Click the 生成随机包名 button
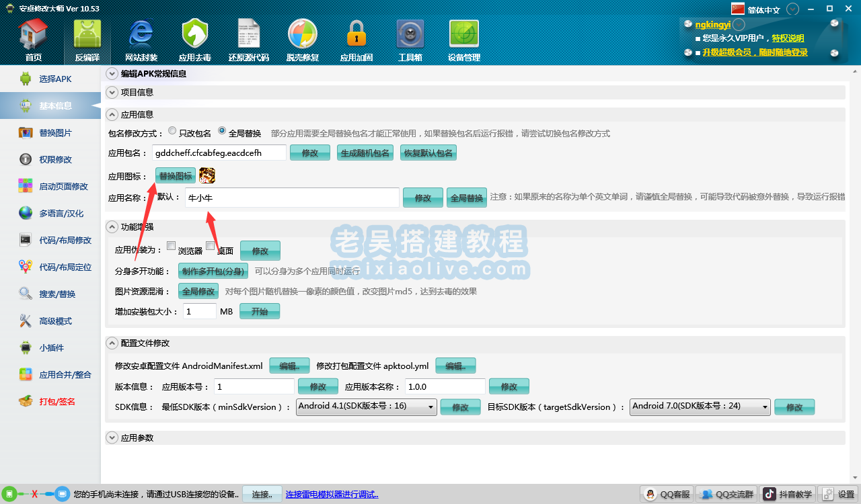 365,153
